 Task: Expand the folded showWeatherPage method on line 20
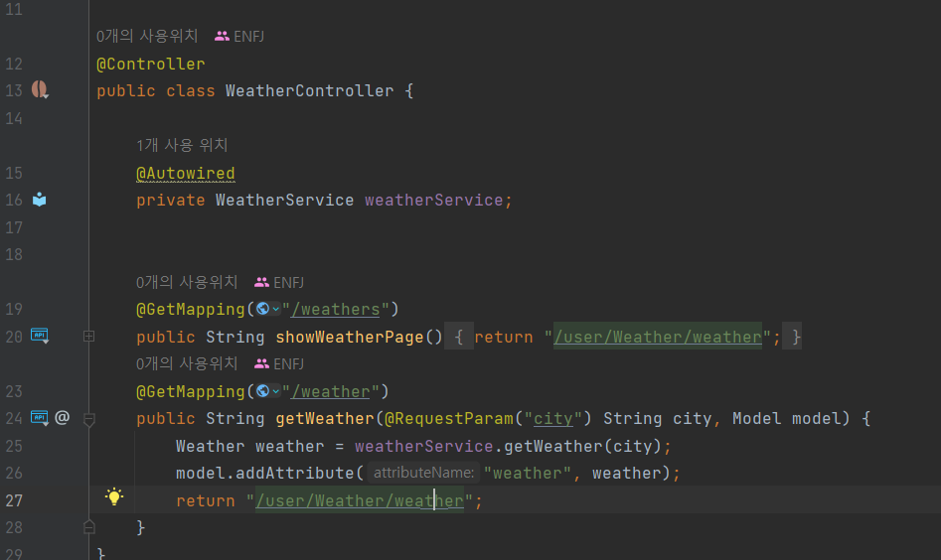pyautogui.click(x=88, y=337)
